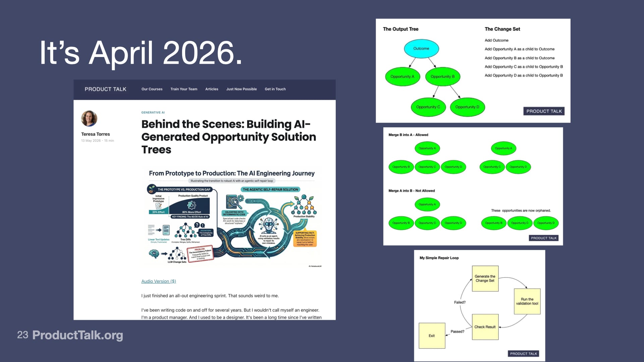
Task: Click the Key Finding 80/20 Rule label
Action: (190, 217)
